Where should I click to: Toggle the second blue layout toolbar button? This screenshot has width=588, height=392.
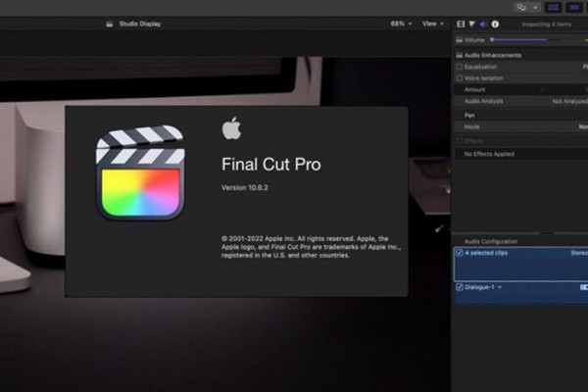(573, 7)
